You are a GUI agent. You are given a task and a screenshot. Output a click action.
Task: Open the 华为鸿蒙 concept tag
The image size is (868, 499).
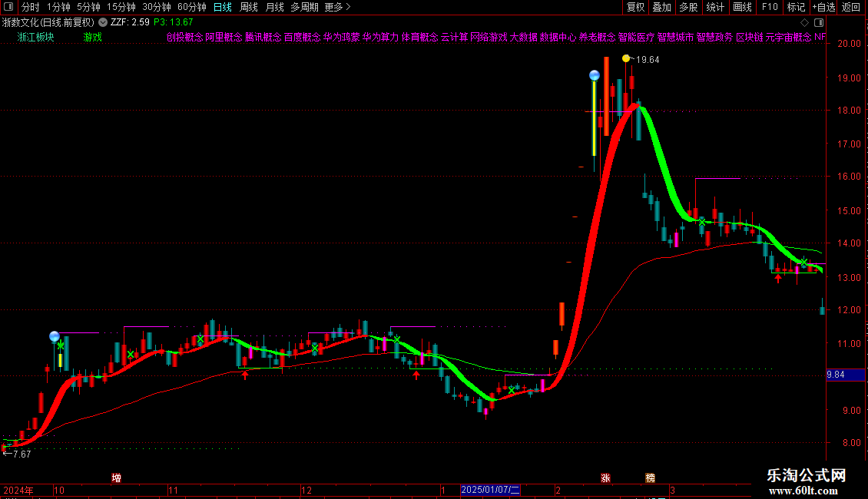click(x=342, y=37)
